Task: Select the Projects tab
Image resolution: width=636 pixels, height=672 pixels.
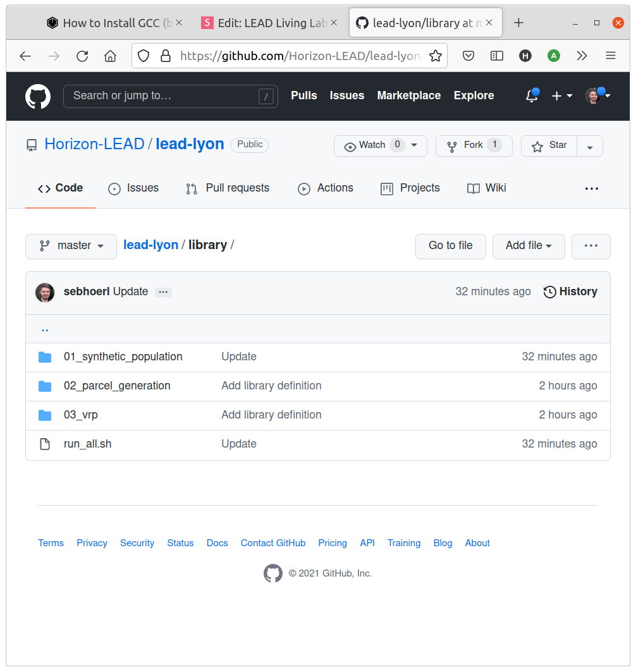Action: tap(410, 188)
